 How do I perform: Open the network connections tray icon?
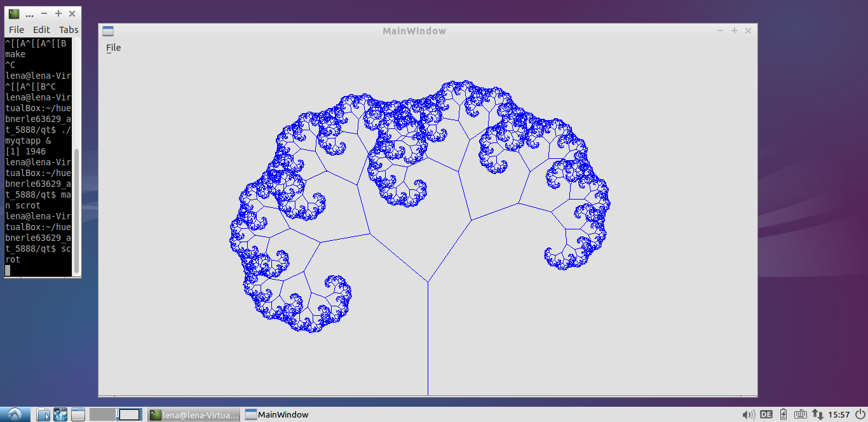coord(818,415)
